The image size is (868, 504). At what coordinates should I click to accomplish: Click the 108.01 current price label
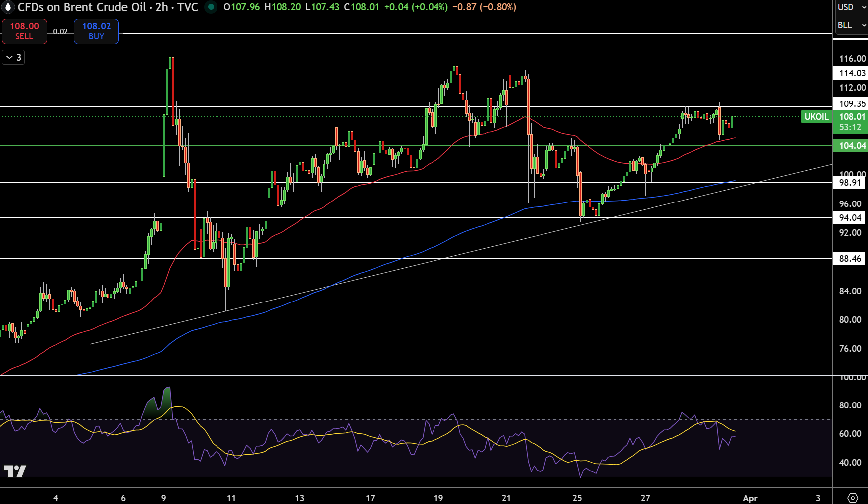pos(852,117)
